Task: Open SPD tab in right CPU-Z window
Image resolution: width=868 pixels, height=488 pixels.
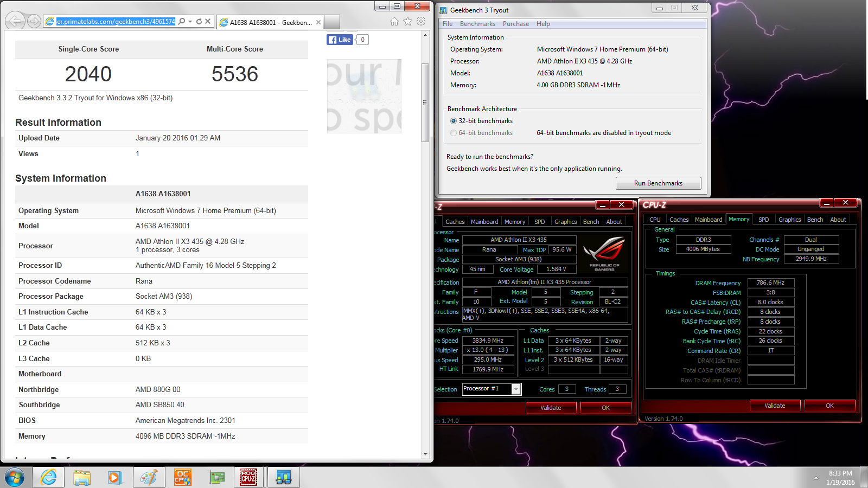Action: 763,220
